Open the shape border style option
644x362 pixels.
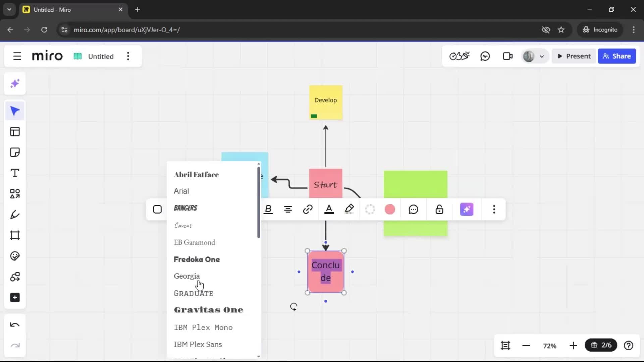click(370, 209)
